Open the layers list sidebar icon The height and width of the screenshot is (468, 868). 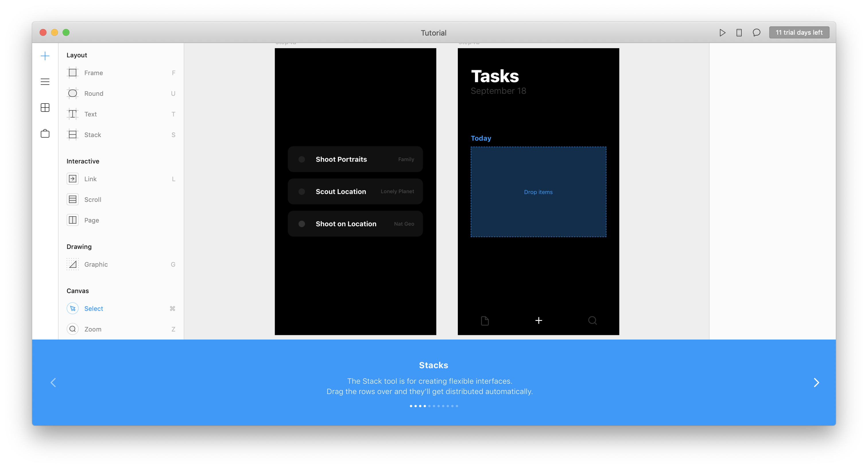tap(45, 82)
